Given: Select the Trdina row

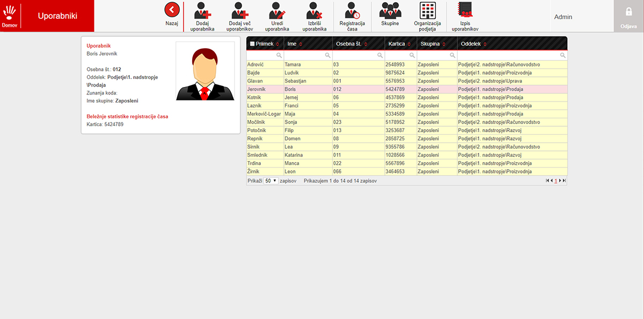Looking at the screenshot, I should (406, 163).
